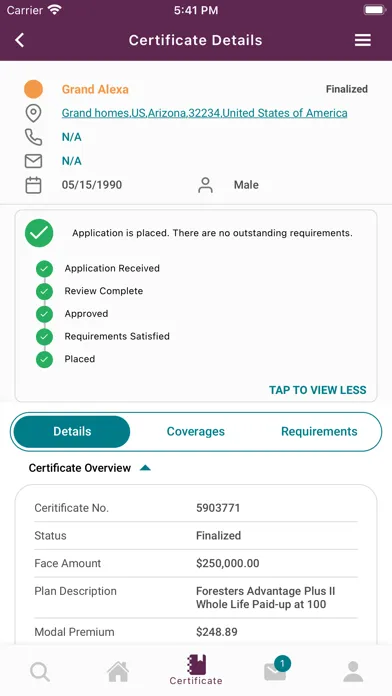This screenshot has height=696, width=392.
Task: Collapse the Certificate Overview section
Action: click(x=145, y=468)
